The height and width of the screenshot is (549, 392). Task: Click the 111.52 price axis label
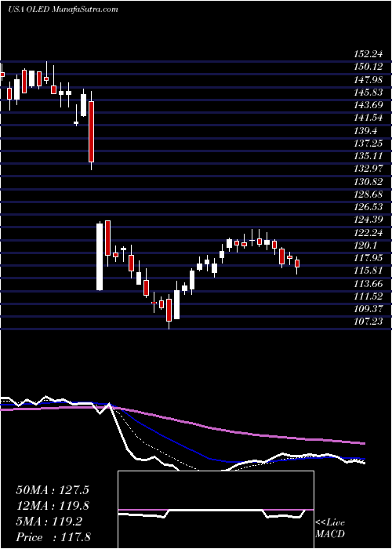point(368,296)
